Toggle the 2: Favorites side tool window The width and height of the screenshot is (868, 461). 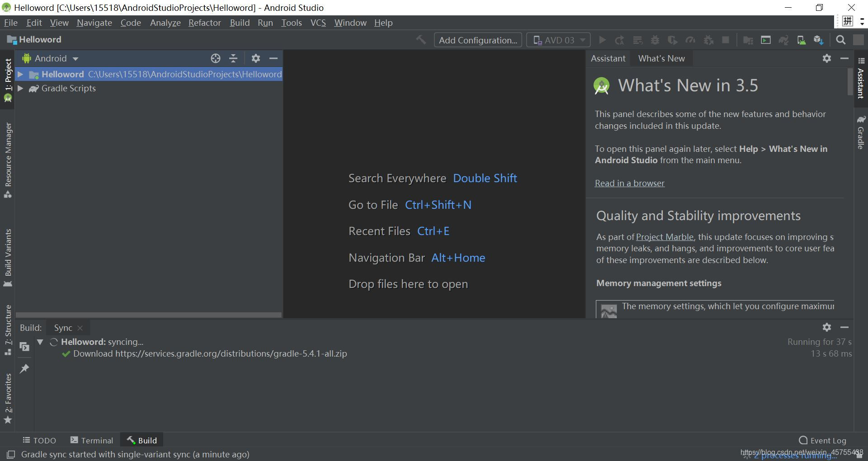(8, 398)
